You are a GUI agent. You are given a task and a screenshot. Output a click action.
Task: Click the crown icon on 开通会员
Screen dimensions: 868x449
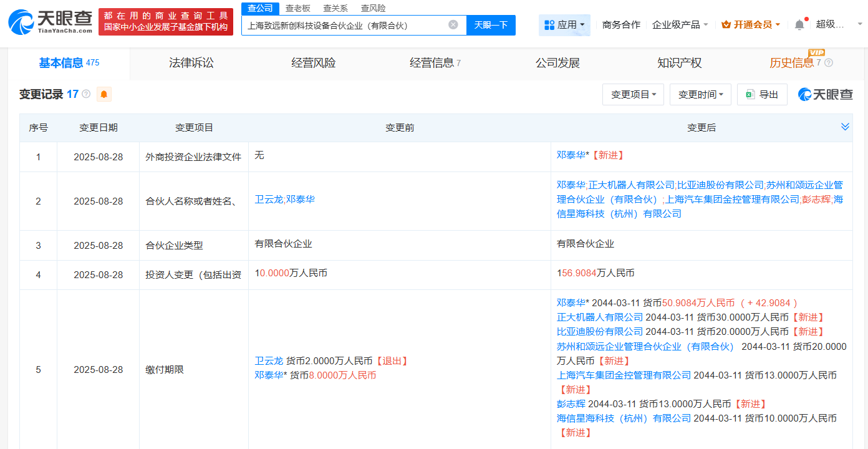click(725, 23)
